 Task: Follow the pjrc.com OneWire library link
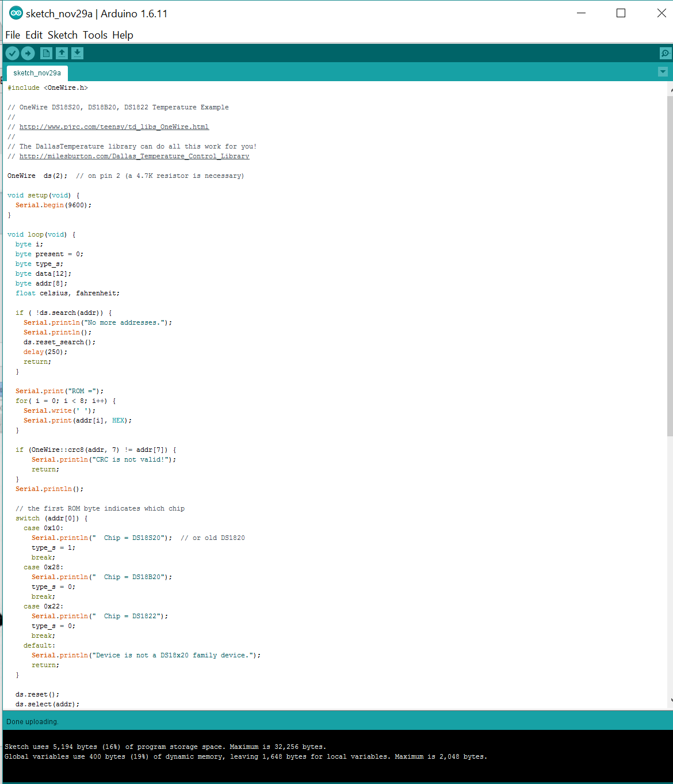pos(114,127)
